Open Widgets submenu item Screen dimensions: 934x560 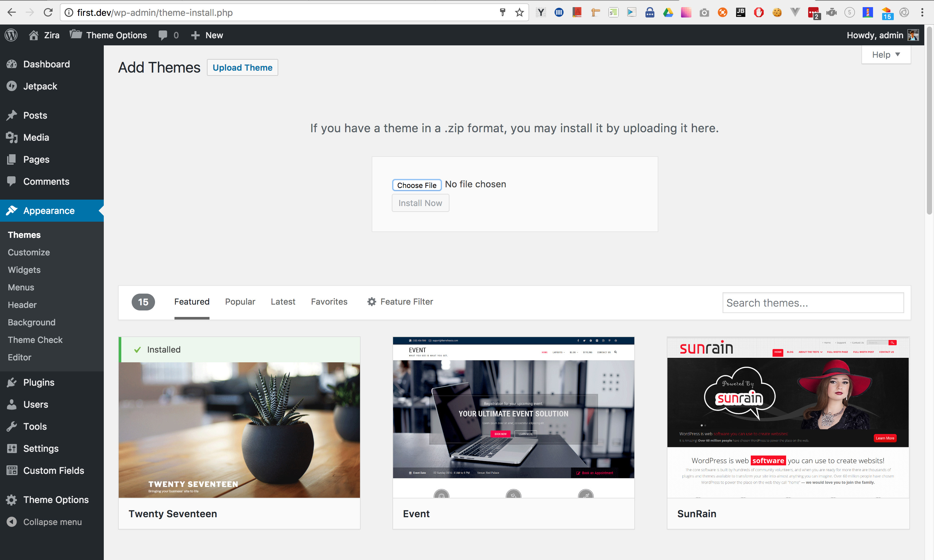click(24, 270)
